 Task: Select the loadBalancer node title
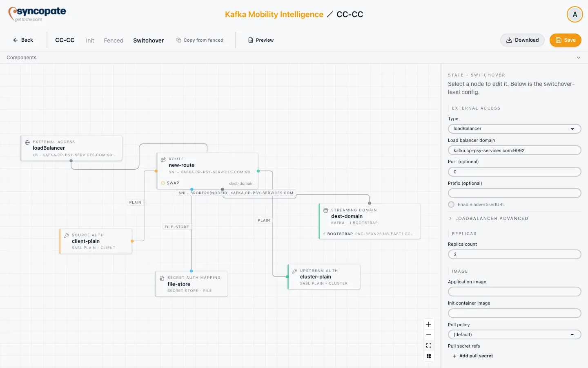[x=49, y=148]
